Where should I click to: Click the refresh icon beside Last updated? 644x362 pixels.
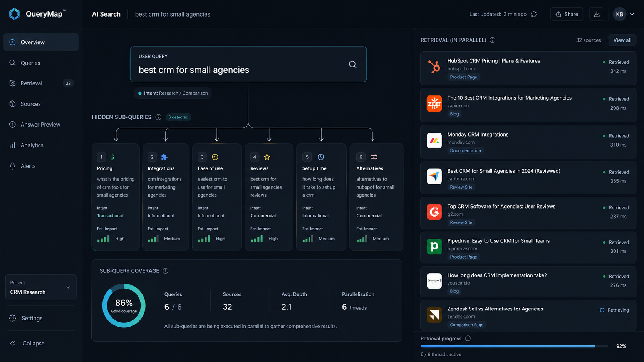pyautogui.click(x=534, y=14)
